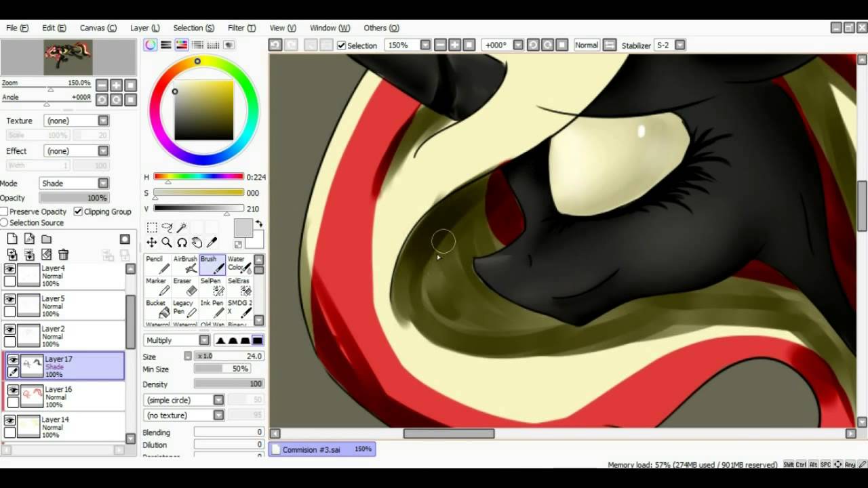This screenshot has height=488, width=868.
Task: Select the AirBrush tool
Action: click(x=185, y=264)
